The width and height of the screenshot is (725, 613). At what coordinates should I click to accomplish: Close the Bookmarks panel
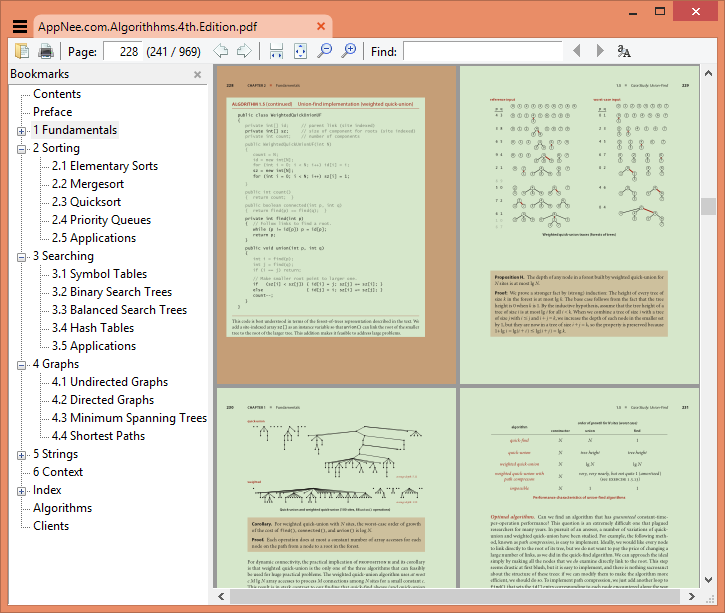(197, 74)
